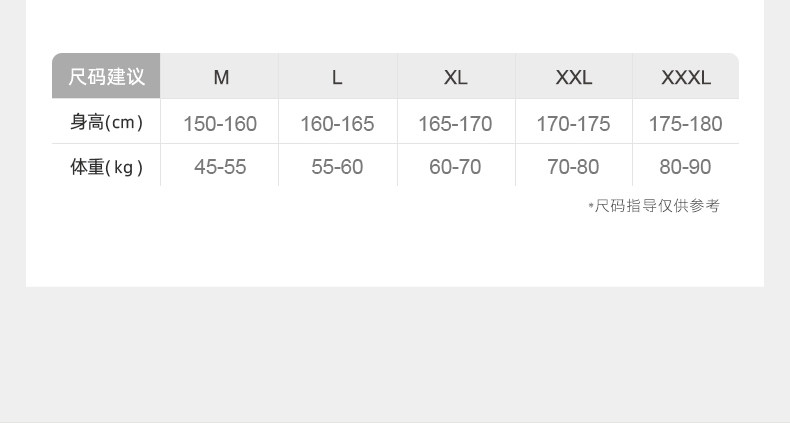Select the 70-80 weight value
The height and width of the screenshot is (423, 790).
point(573,167)
